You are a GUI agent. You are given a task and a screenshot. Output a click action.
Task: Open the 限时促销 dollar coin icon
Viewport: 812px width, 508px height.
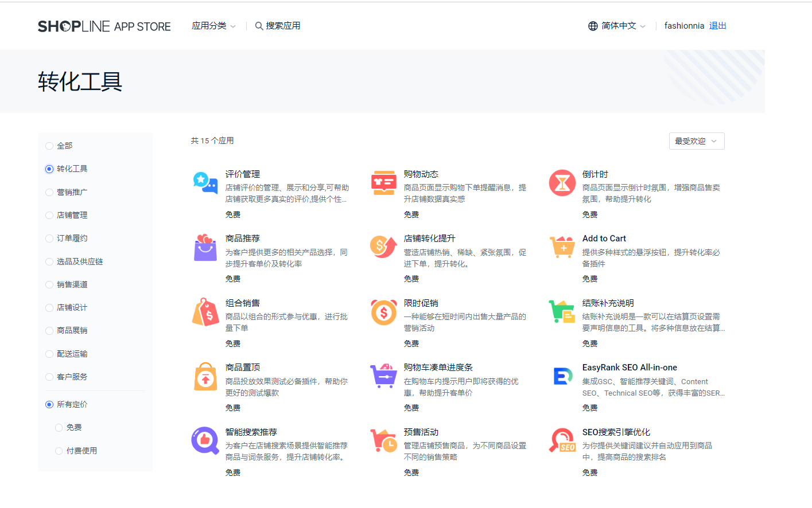coord(383,312)
